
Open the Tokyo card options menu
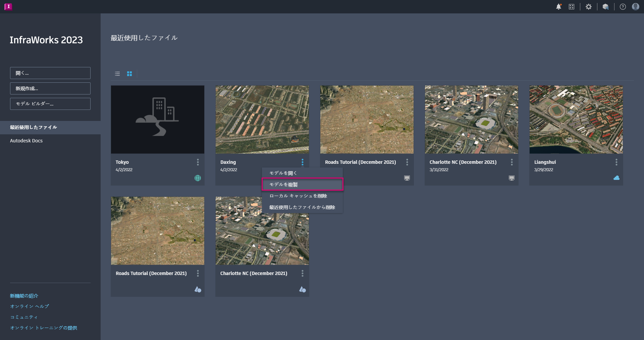click(198, 162)
